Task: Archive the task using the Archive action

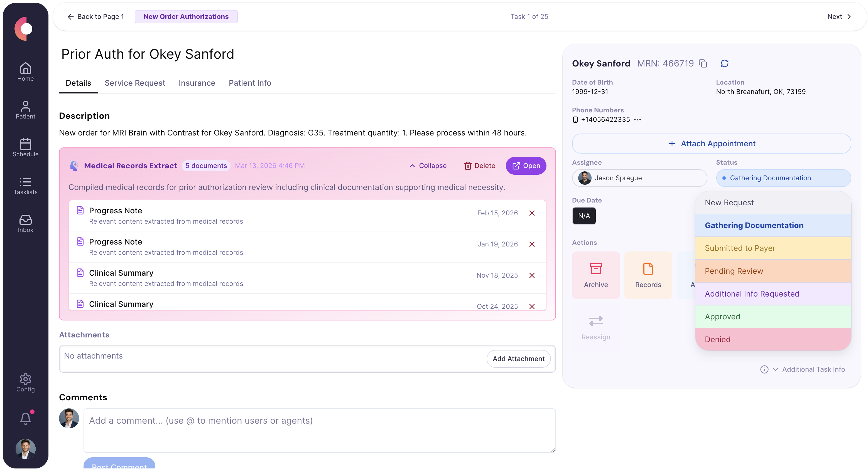Action: click(x=596, y=275)
